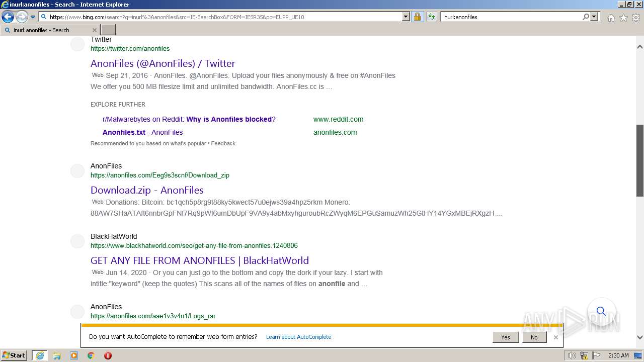This screenshot has height=362, width=644.
Task: Open the Download_zip anonfiles URL
Action: coord(159,175)
